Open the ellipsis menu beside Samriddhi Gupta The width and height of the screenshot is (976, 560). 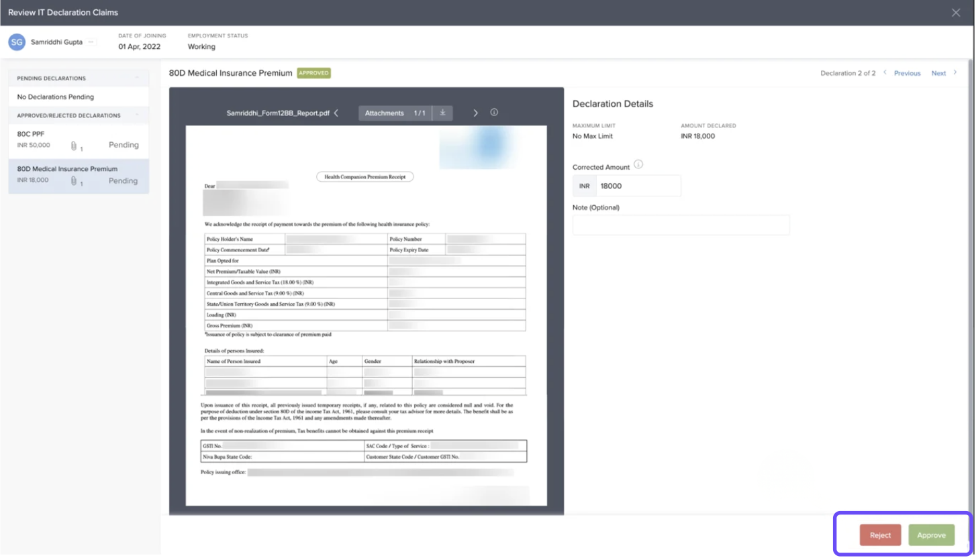pyautogui.click(x=92, y=42)
